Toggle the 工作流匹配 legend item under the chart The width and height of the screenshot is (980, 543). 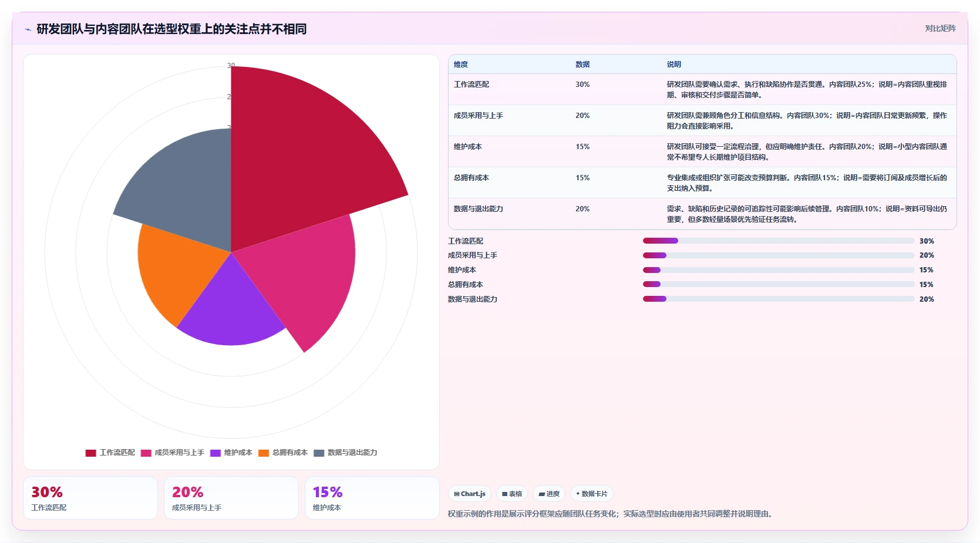[110, 453]
